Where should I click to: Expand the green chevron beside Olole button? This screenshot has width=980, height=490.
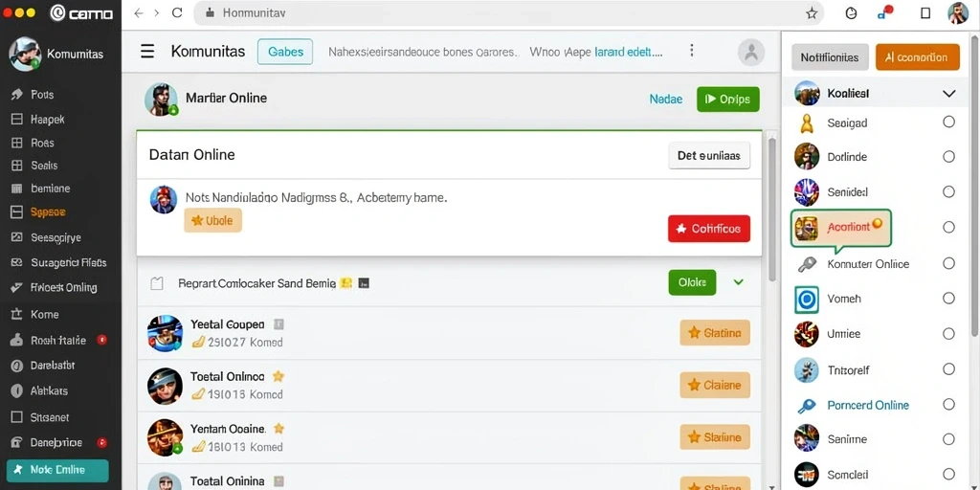pos(738,282)
